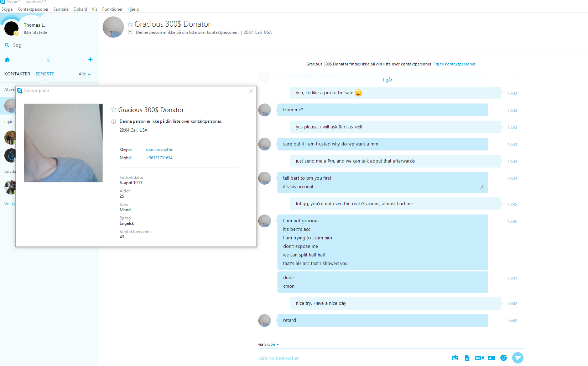Click the send file document icon

click(467, 358)
